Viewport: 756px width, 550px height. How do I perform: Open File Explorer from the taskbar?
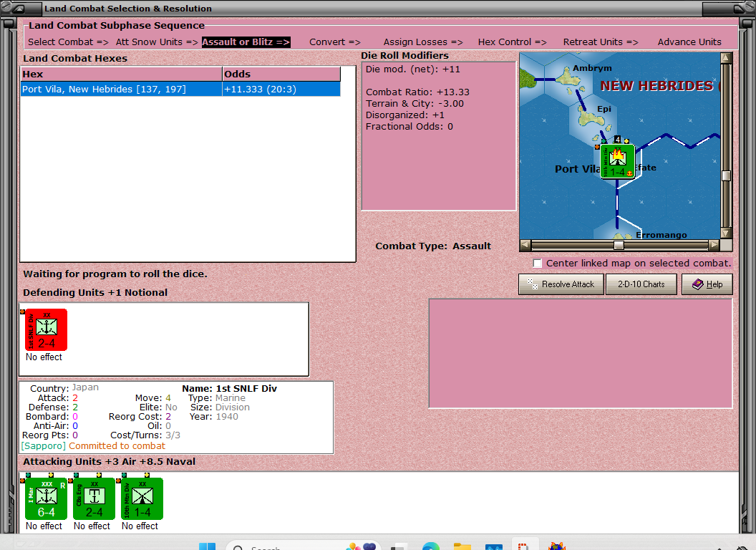462,546
